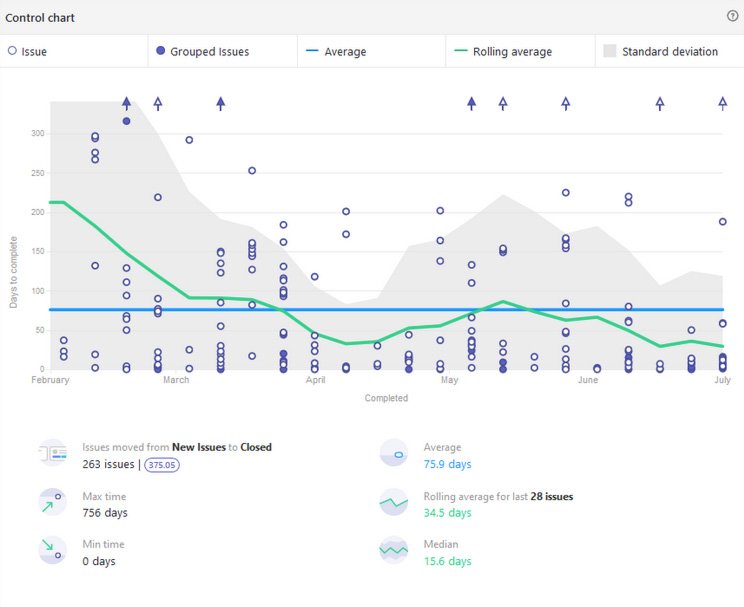This screenshot has height=607, width=744.
Task: Click the '263 issues' text
Action: (x=108, y=464)
